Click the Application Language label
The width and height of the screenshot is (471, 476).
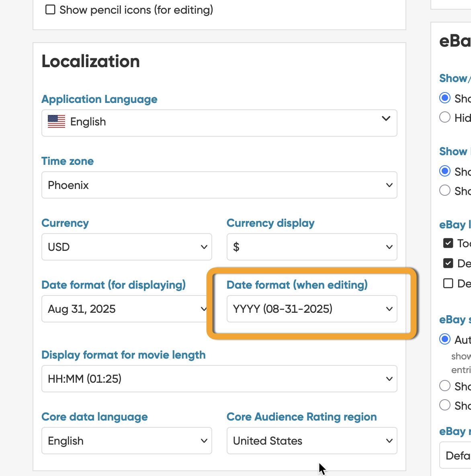pos(99,99)
